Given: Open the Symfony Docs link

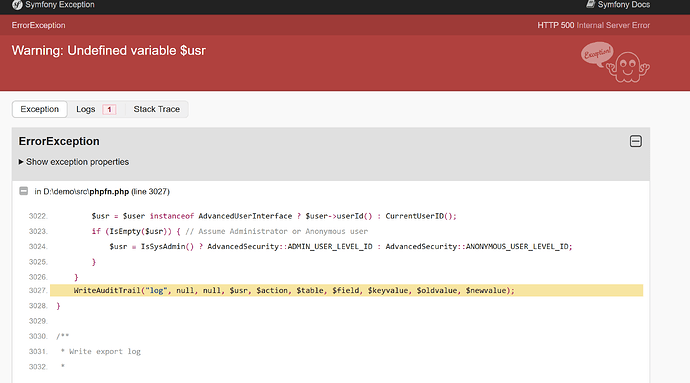Looking at the screenshot, I should (623, 5).
